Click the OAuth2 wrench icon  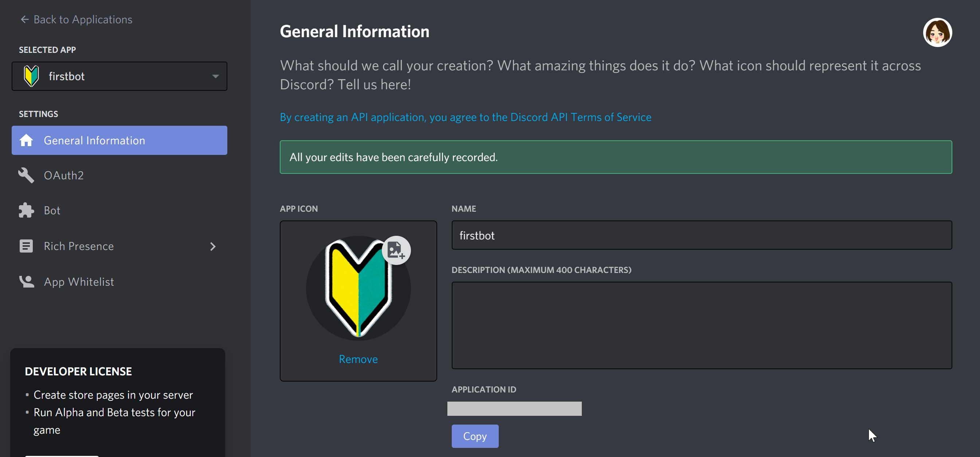(26, 175)
